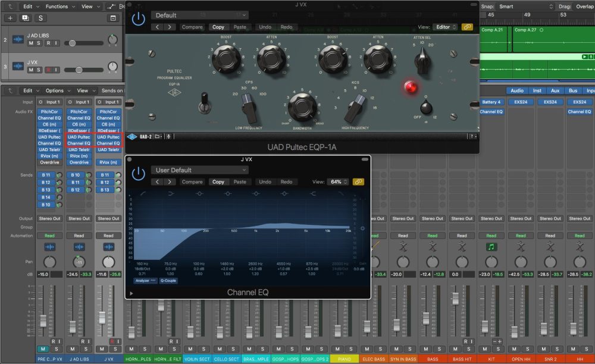595x364 pixels.
Task: Toggle record enable on J VX track
Action: coord(48,70)
